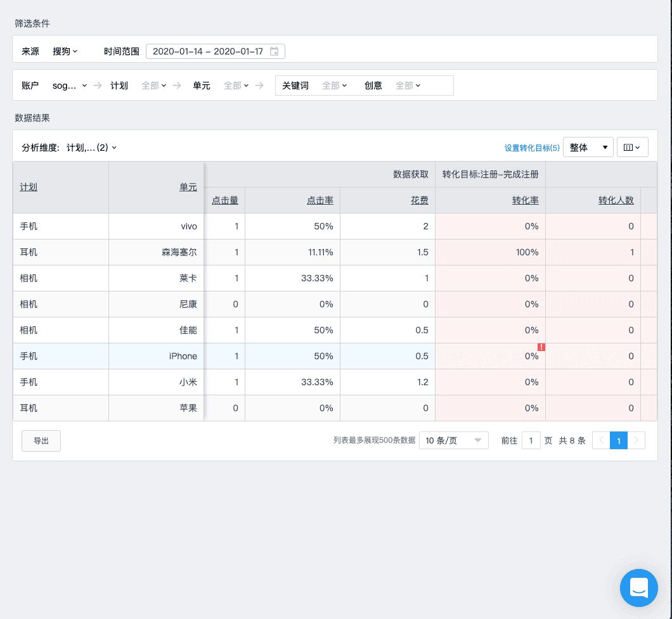Click the 11.11% click rate cell
The image size is (672, 619).
coord(293,252)
